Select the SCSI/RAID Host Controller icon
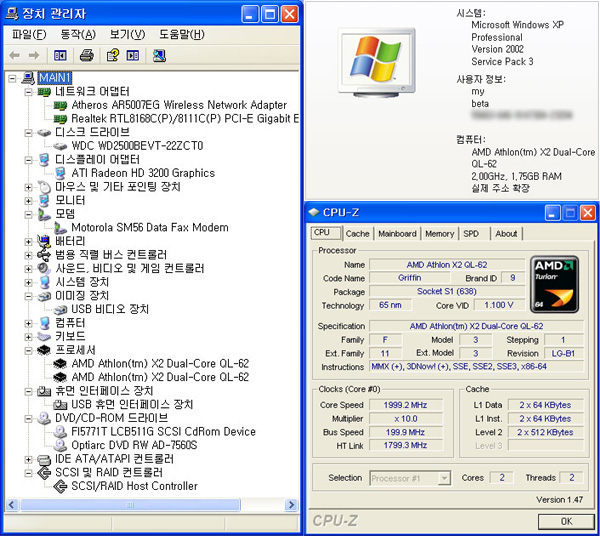 60,486
